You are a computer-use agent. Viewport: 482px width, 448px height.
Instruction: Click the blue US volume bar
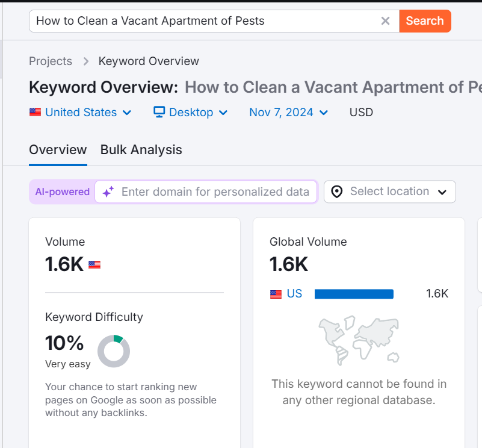354,294
